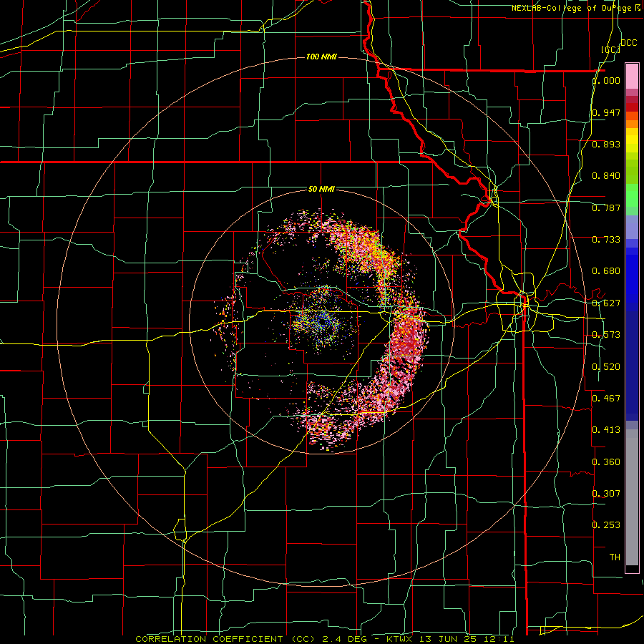Click the 0.467 scale value
Viewport: 644px width, 644px height.
pos(607,399)
